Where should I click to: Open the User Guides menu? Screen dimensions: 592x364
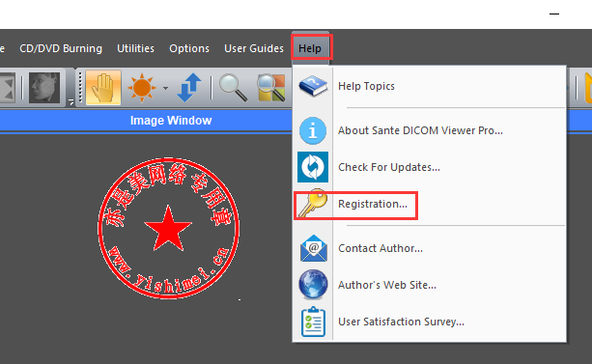(254, 48)
